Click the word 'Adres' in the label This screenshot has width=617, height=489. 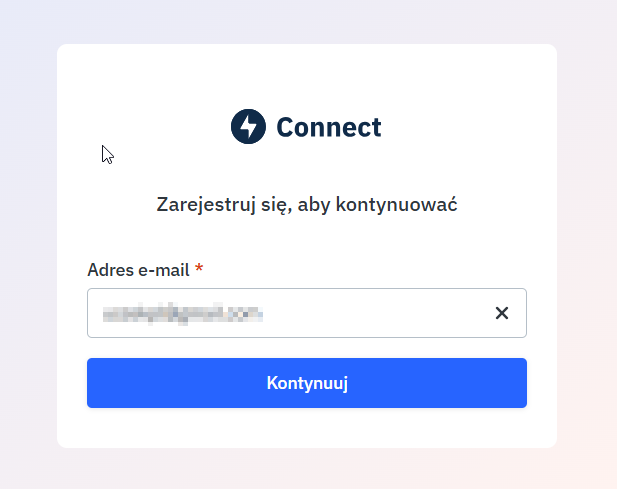[x=109, y=270]
